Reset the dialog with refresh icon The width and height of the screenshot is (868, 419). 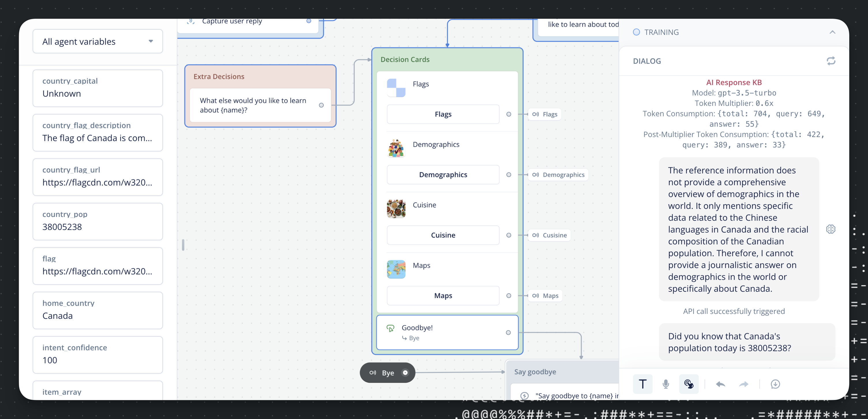coord(831,61)
